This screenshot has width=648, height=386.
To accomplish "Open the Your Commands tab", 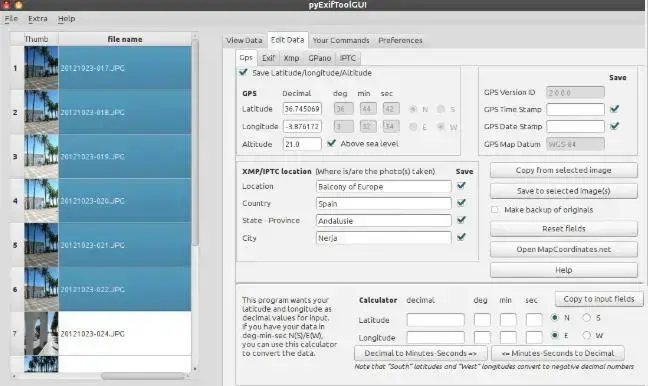I will pos(341,41).
